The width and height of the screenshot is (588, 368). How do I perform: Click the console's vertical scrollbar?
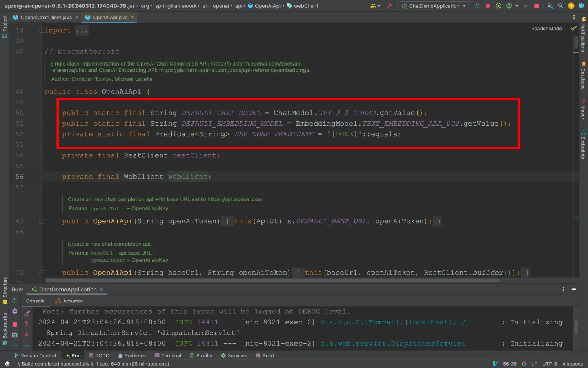pos(576,327)
